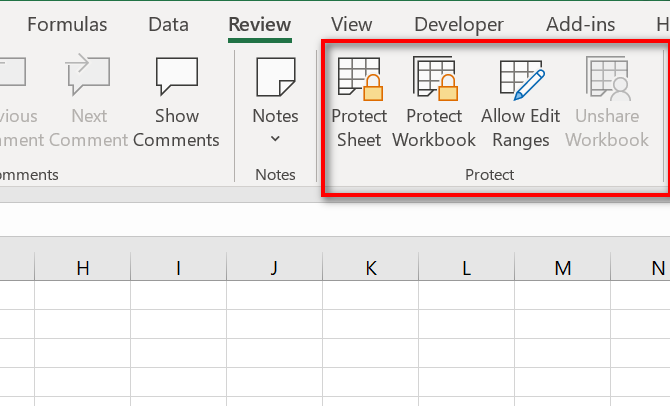The width and height of the screenshot is (670, 406).
Task: Click the Notes group label
Action: click(275, 174)
